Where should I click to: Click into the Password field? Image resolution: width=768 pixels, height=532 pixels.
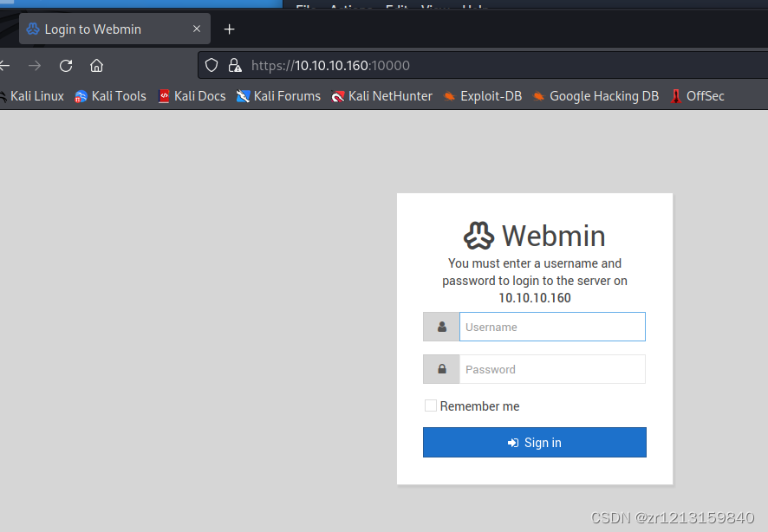tap(552, 369)
